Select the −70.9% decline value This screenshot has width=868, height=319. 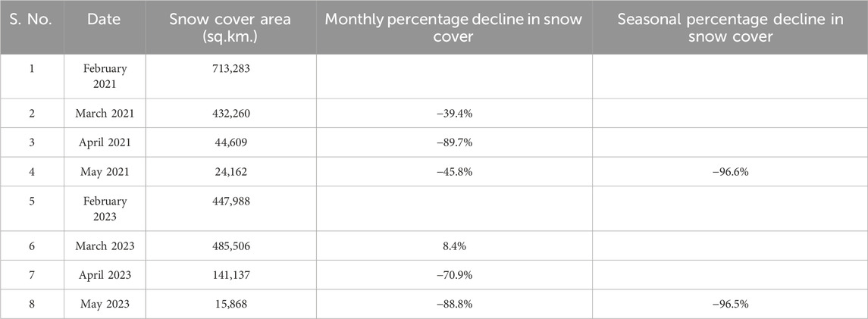click(454, 275)
